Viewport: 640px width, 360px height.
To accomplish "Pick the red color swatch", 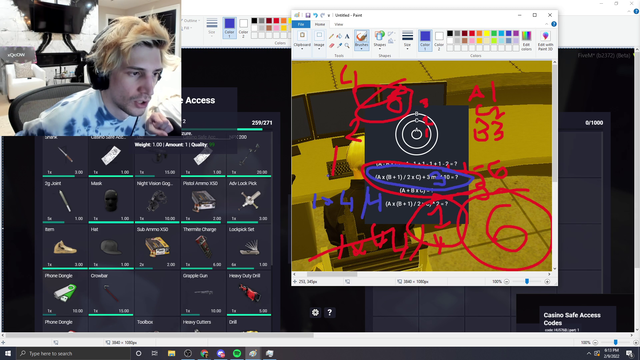I will [472, 33].
